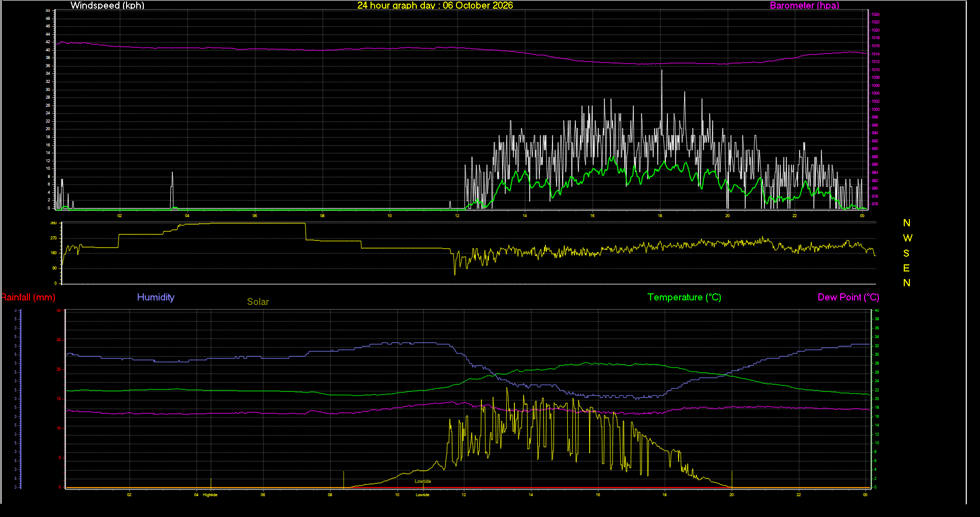Image resolution: width=980 pixels, height=517 pixels.
Task: Click red rainfall axis value "25"
Action: (x=59, y=340)
